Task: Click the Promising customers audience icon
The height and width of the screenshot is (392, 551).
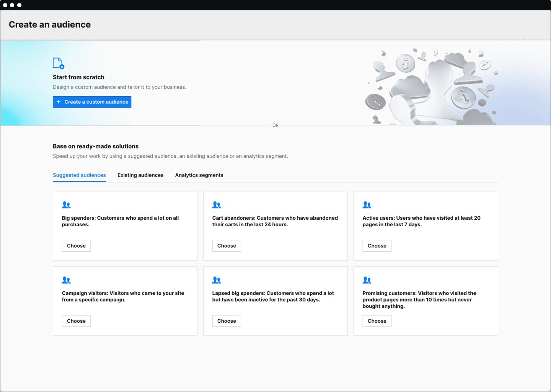Action: (x=367, y=280)
